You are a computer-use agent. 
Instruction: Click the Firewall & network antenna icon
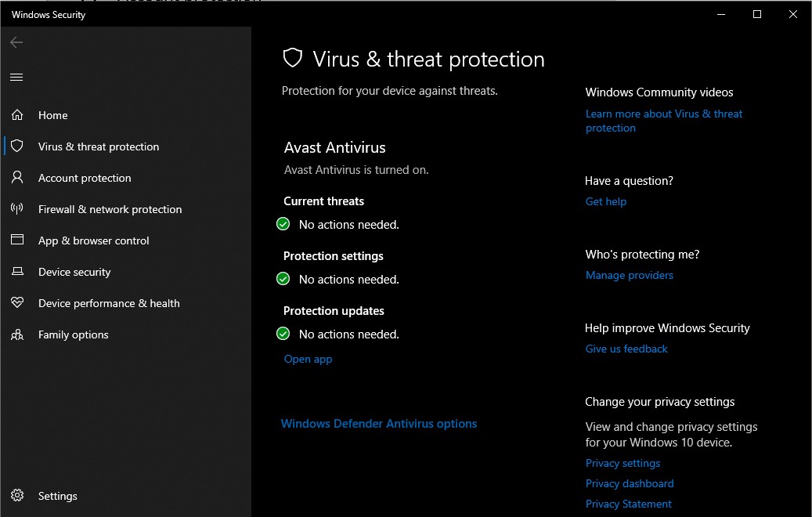click(x=17, y=209)
